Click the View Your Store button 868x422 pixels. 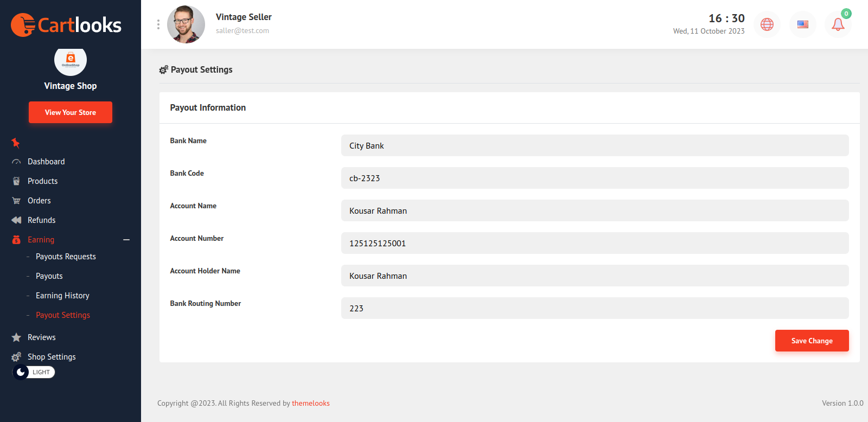click(x=71, y=112)
